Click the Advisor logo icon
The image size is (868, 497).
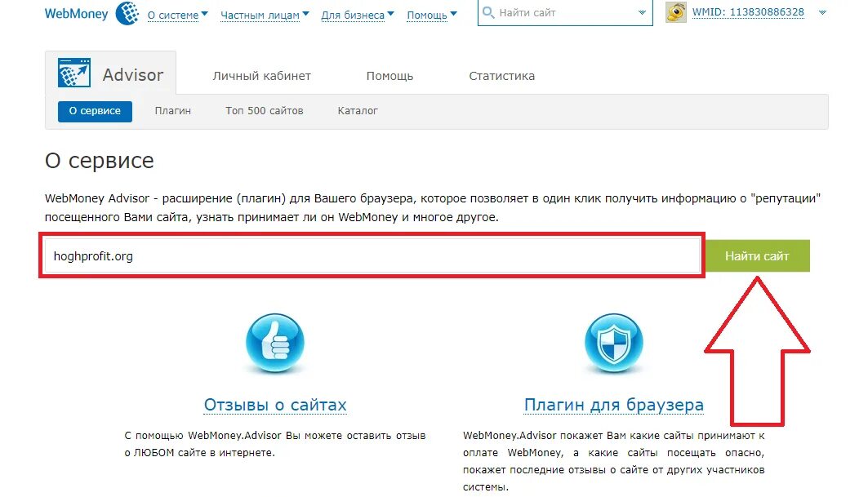click(x=74, y=73)
